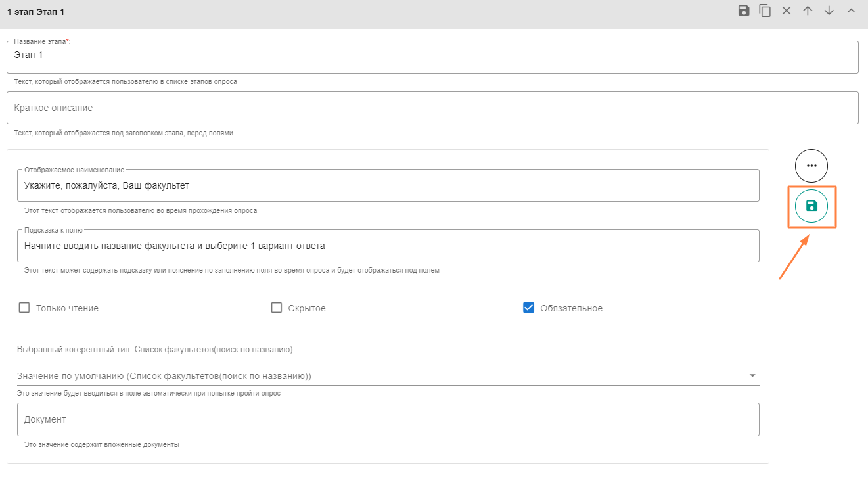Click the 'Название этапа' input field
Screen dimensions: 868x481
[x=432, y=57]
